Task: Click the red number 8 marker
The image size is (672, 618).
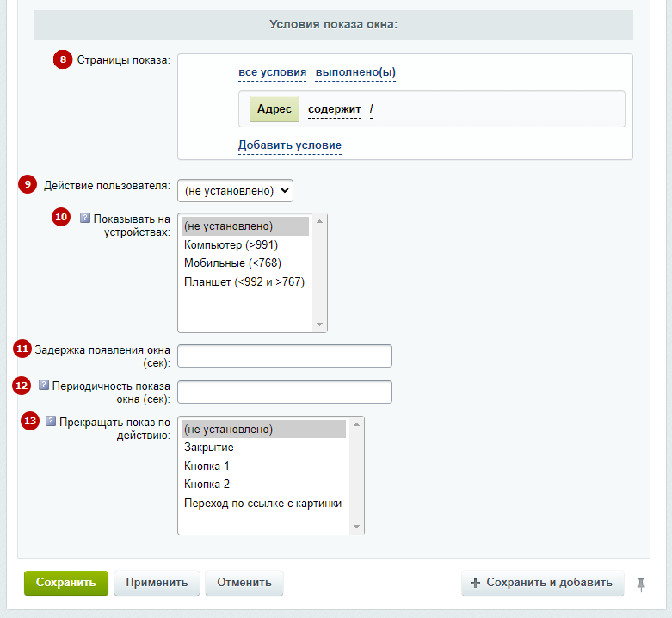Action: click(63, 59)
